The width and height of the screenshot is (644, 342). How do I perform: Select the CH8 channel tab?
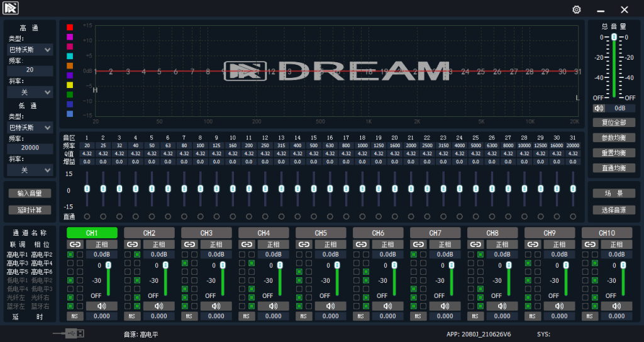[x=492, y=233]
